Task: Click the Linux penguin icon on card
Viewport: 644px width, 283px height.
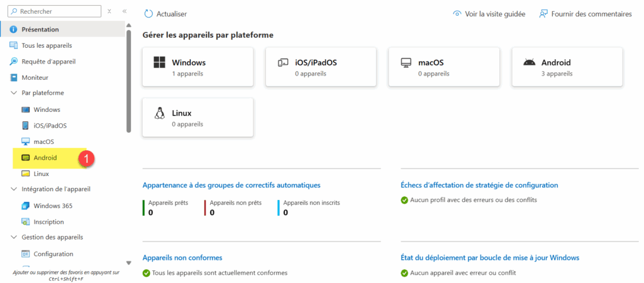Action: point(159,113)
